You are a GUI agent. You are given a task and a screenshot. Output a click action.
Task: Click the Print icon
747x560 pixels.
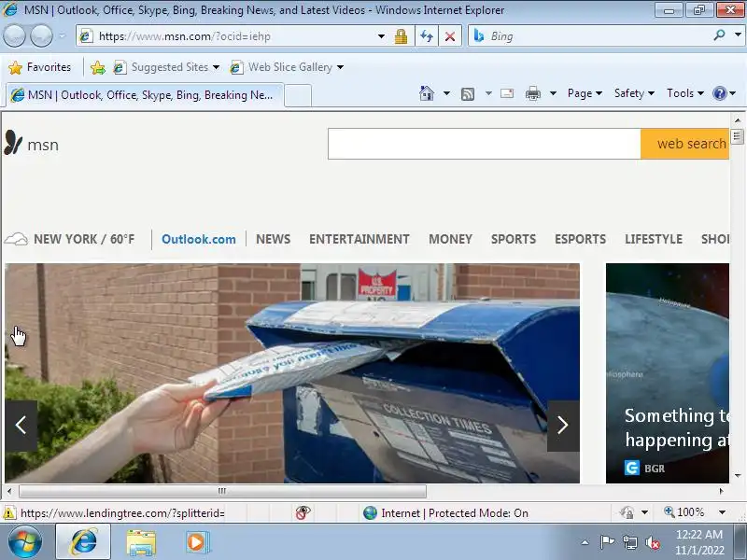pos(532,94)
